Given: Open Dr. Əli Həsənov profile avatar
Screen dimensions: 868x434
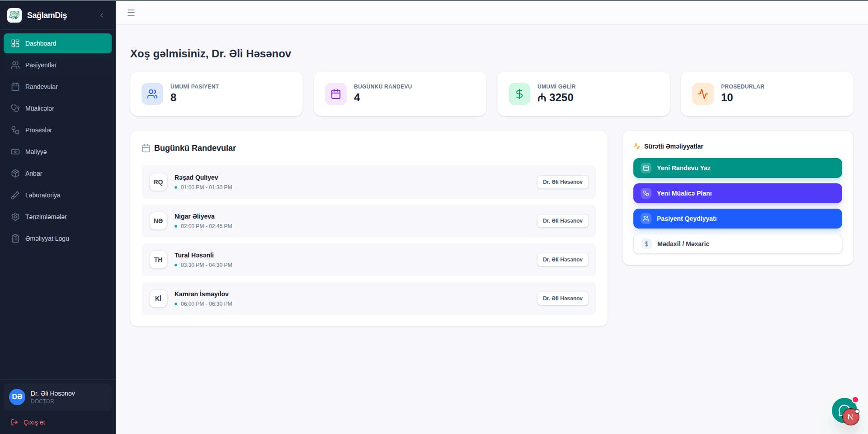Looking at the screenshot, I should tap(17, 397).
